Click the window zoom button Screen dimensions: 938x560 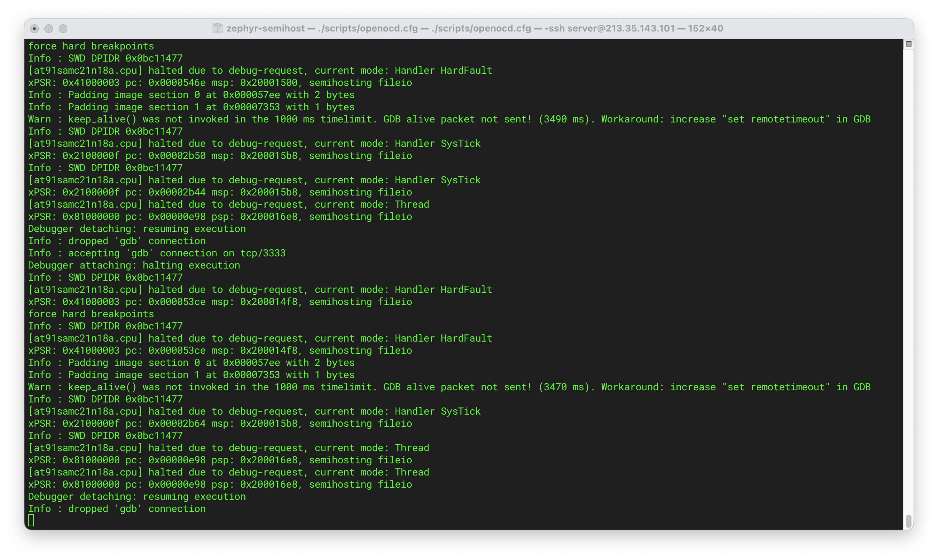pyautogui.click(x=63, y=29)
